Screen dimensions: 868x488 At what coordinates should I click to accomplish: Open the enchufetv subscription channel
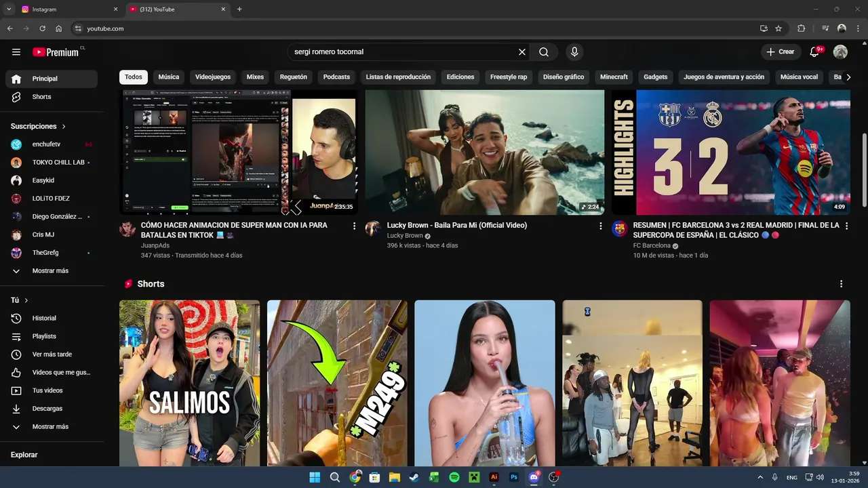click(52, 144)
